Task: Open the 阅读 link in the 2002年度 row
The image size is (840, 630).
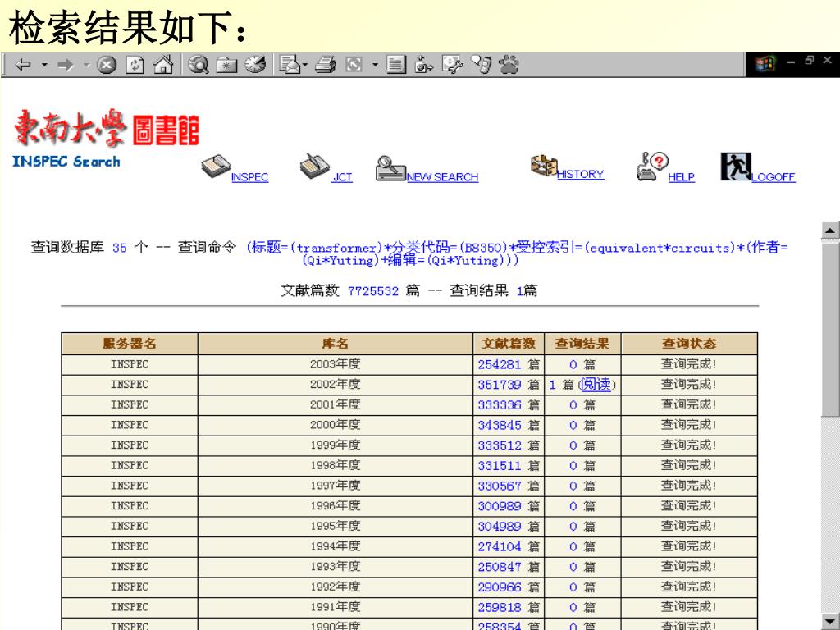Action: pyautogui.click(x=596, y=385)
